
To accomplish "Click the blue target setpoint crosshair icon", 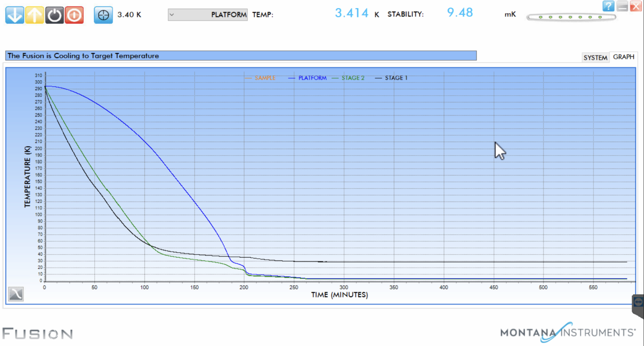I will coord(103,15).
